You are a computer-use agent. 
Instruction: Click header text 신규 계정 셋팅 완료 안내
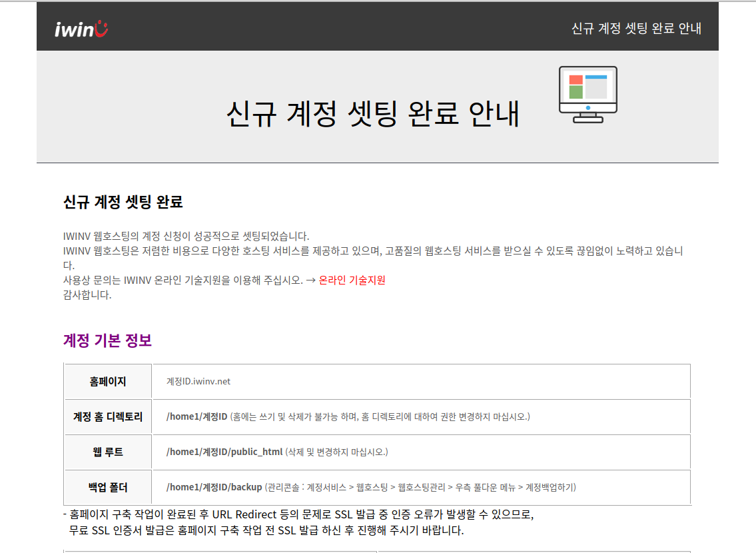(x=636, y=29)
